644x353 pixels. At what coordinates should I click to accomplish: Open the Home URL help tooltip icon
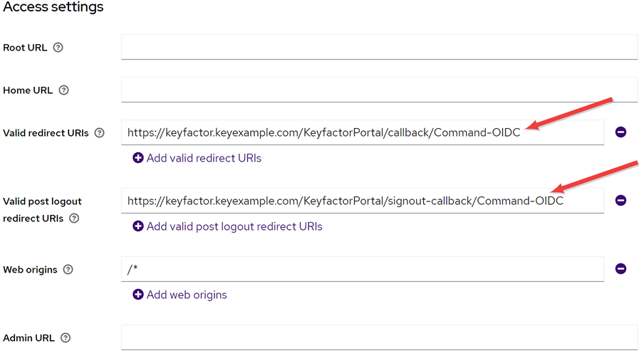click(x=64, y=90)
